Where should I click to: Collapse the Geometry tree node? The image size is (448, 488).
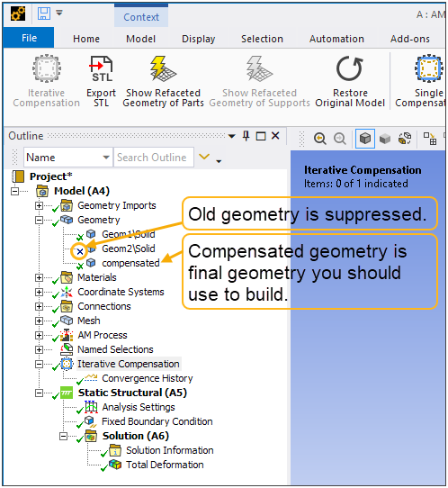tap(40, 221)
